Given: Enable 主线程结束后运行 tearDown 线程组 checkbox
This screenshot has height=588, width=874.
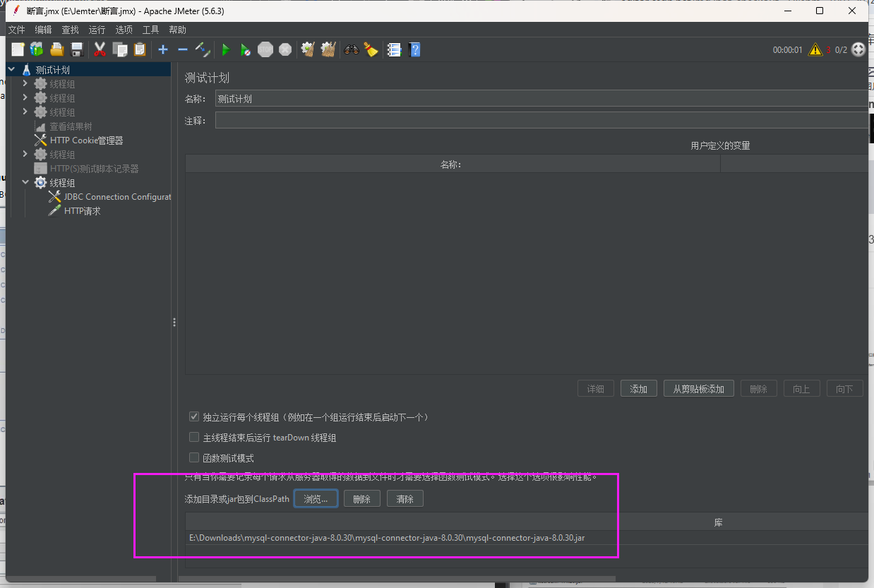Looking at the screenshot, I should pos(194,437).
